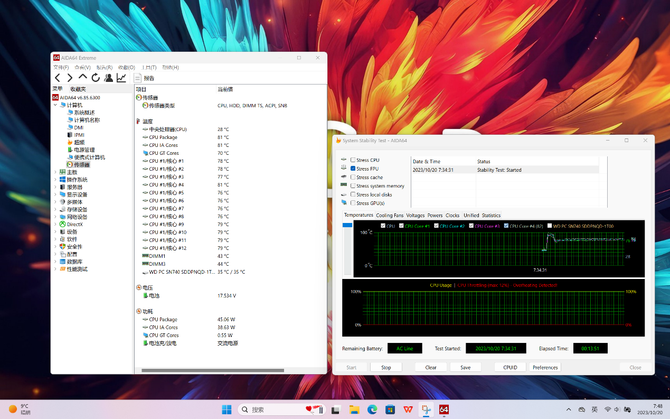Open File Explorer from the taskbar

click(x=354, y=410)
